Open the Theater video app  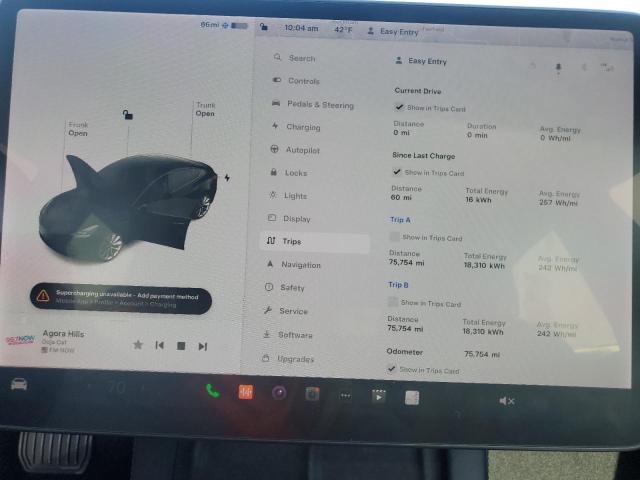point(379,396)
